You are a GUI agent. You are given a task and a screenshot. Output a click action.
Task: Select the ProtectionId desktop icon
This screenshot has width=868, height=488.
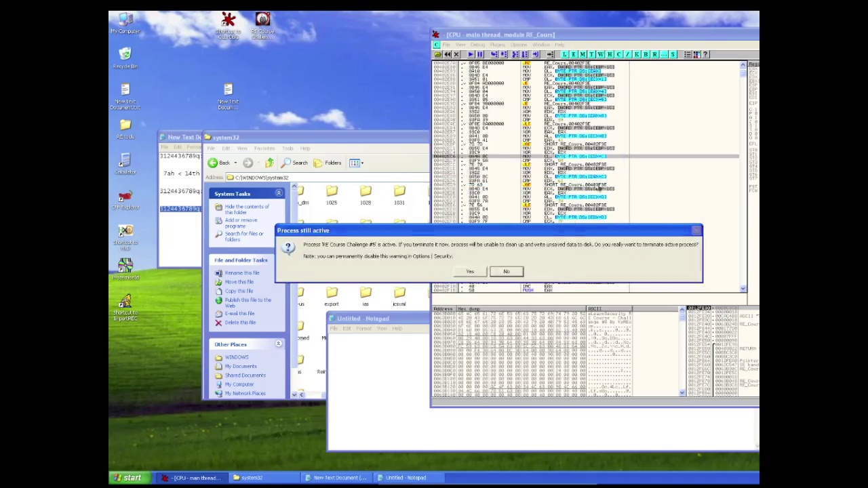125,269
